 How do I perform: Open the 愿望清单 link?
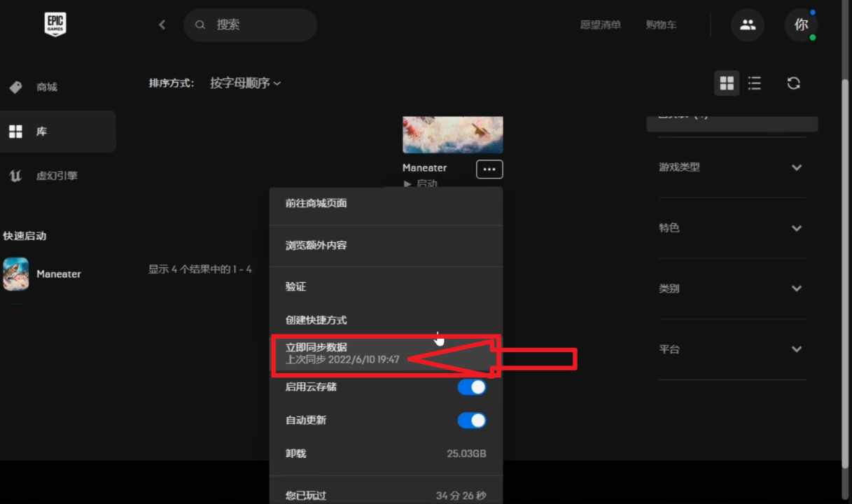601,25
